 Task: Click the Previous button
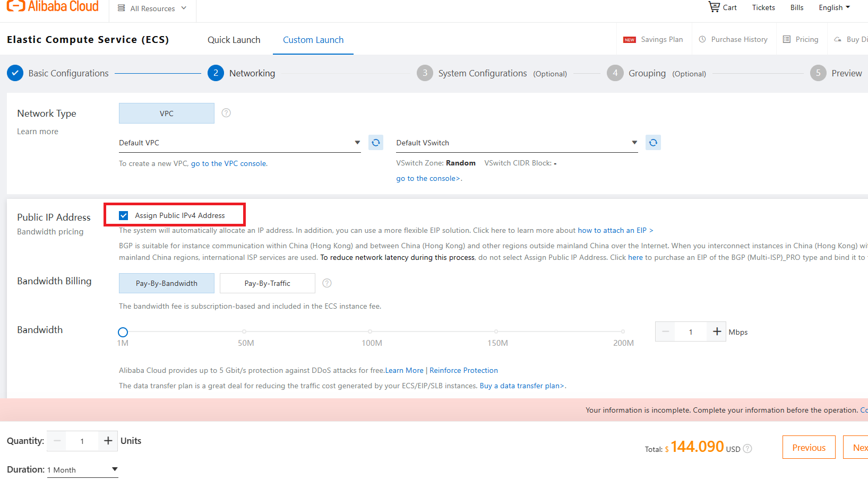(x=809, y=448)
